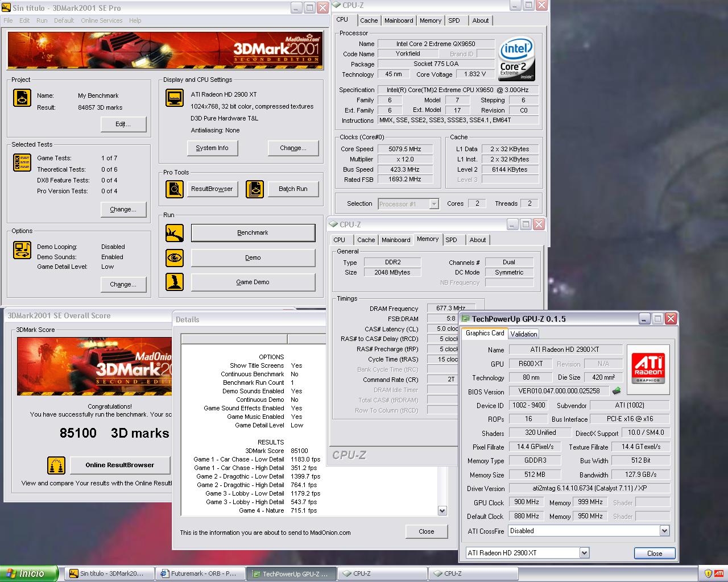
Task: Click the ResultBrowser magnifier icon
Action: coord(175,189)
